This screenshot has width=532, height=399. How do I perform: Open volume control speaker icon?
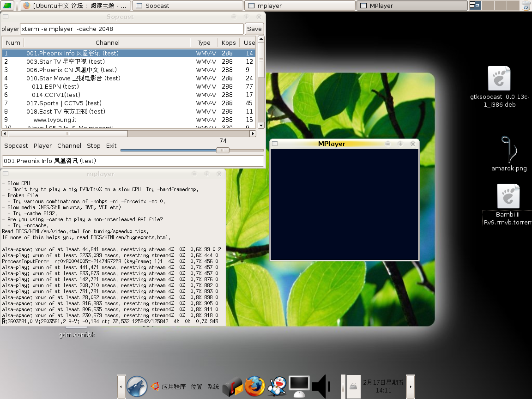[x=321, y=387]
